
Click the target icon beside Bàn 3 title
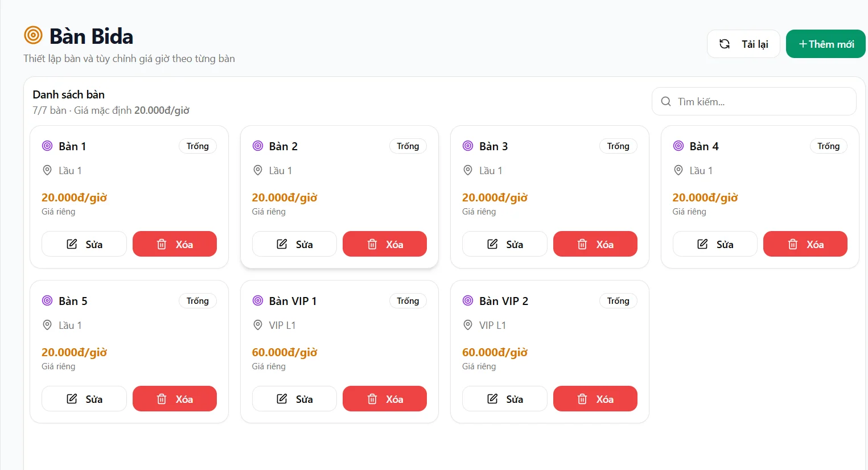coord(468,146)
